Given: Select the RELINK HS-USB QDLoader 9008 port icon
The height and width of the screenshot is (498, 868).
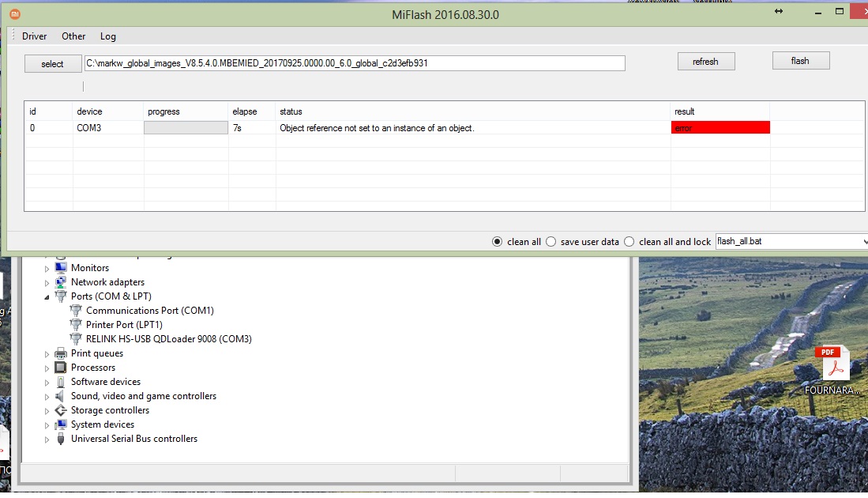Looking at the screenshot, I should point(76,339).
